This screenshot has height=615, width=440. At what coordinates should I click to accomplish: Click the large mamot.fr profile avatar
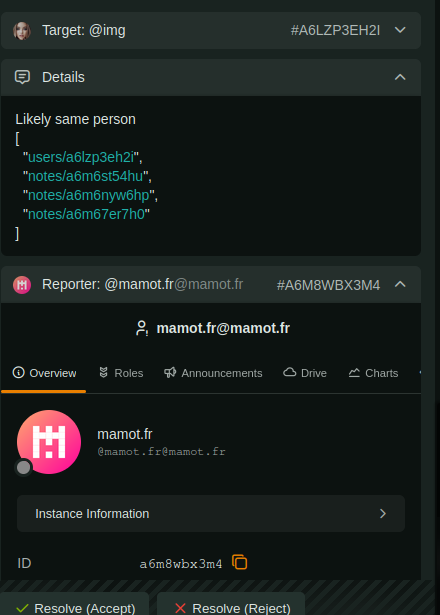tap(49, 442)
